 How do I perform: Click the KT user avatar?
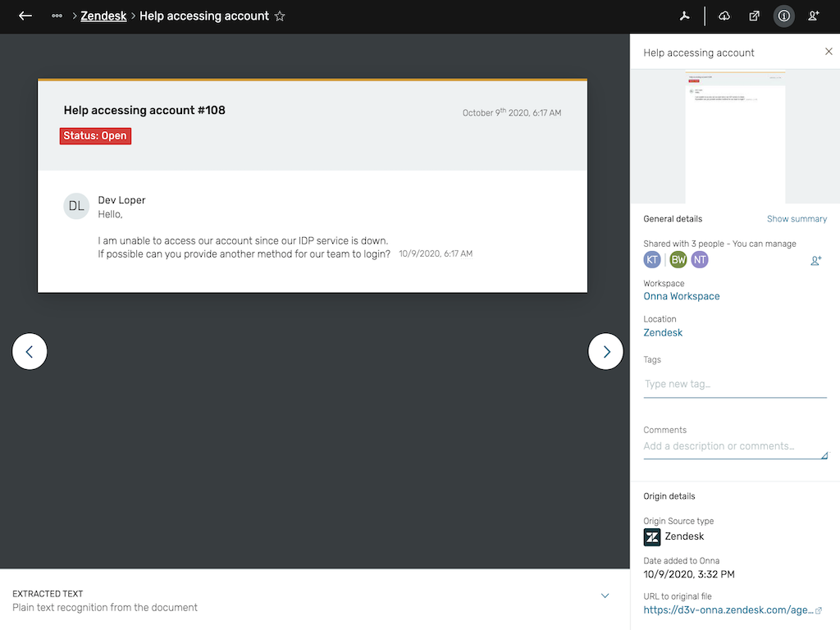tap(652, 260)
